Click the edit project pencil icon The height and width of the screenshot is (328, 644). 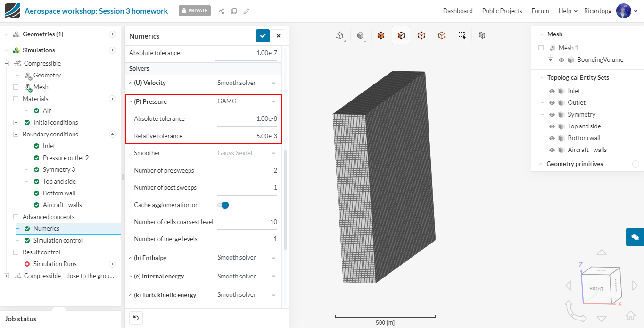coord(246,11)
